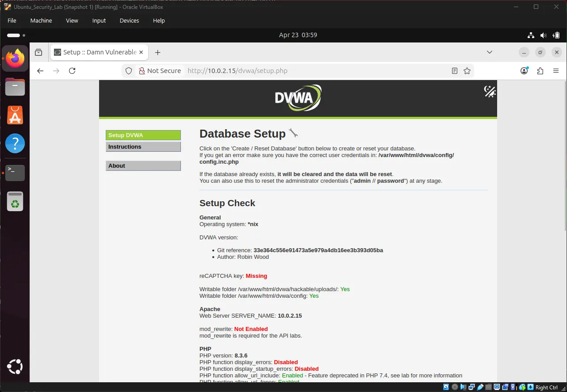Screen dimensions: 567x392
Task: Click the Firefox reader view icon in address bar
Action: [x=454, y=70]
